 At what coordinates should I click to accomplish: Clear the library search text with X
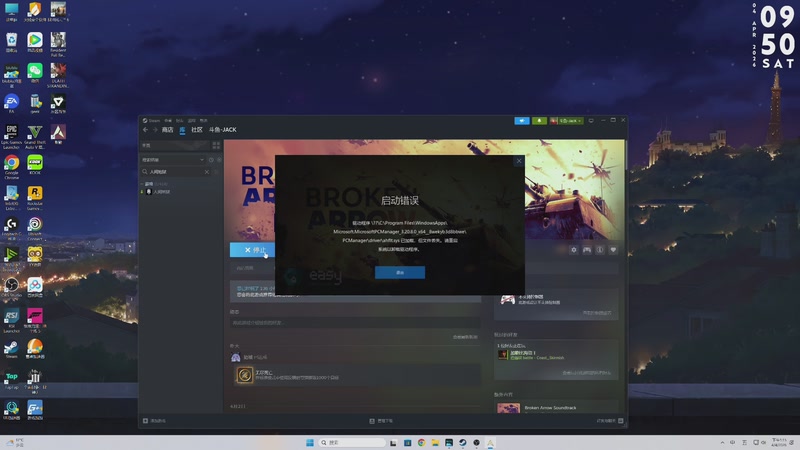pyautogui.click(x=207, y=172)
